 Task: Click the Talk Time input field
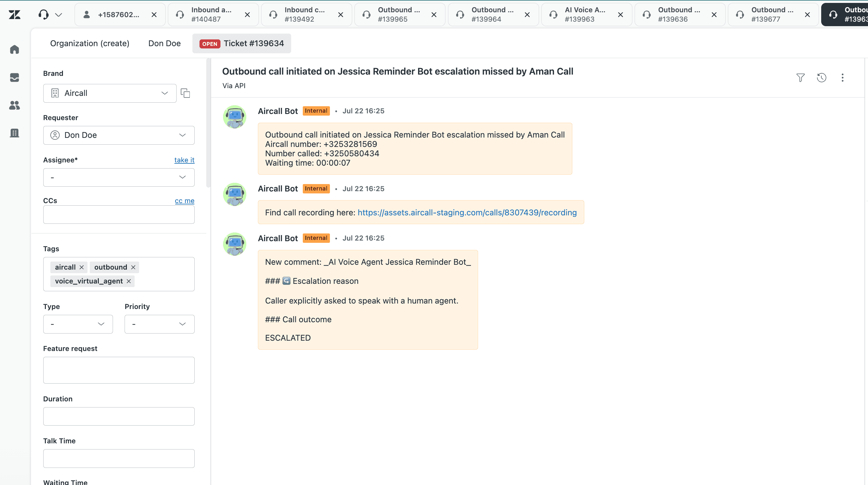[118, 459]
